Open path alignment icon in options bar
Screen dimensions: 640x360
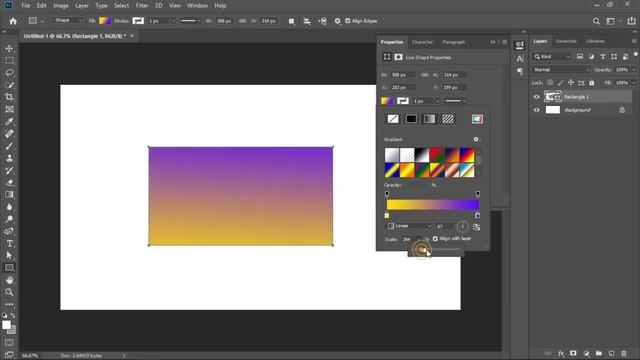(307, 21)
